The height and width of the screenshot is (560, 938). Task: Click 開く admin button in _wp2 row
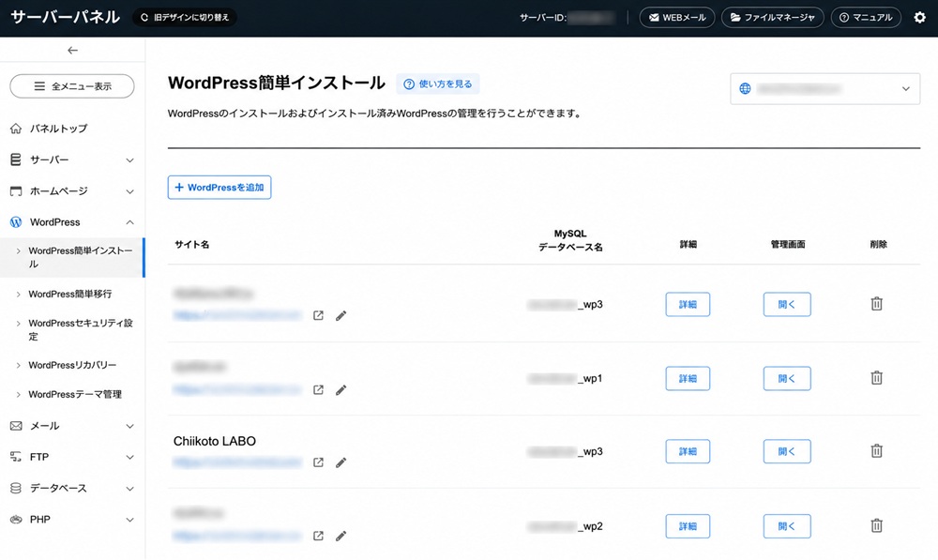click(787, 526)
